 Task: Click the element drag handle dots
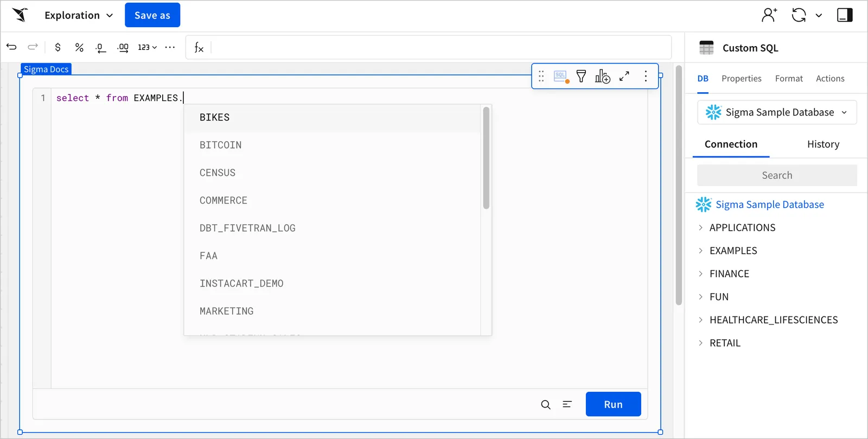pyautogui.click(x=541, y=77)
